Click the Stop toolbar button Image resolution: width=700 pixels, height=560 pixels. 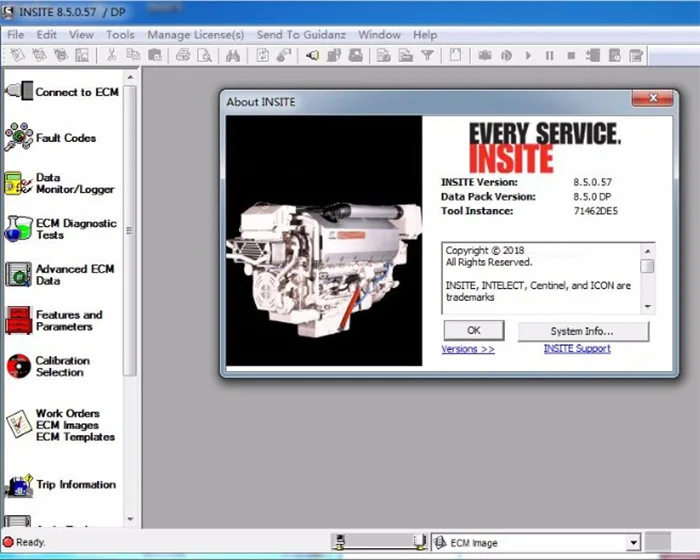[571, 55]
